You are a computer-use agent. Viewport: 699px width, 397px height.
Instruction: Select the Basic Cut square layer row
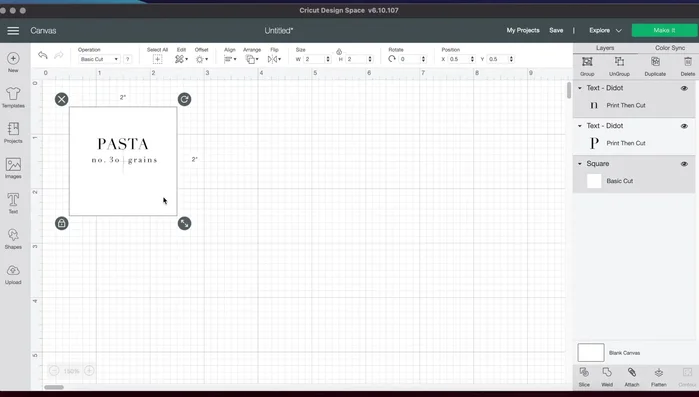633,181
